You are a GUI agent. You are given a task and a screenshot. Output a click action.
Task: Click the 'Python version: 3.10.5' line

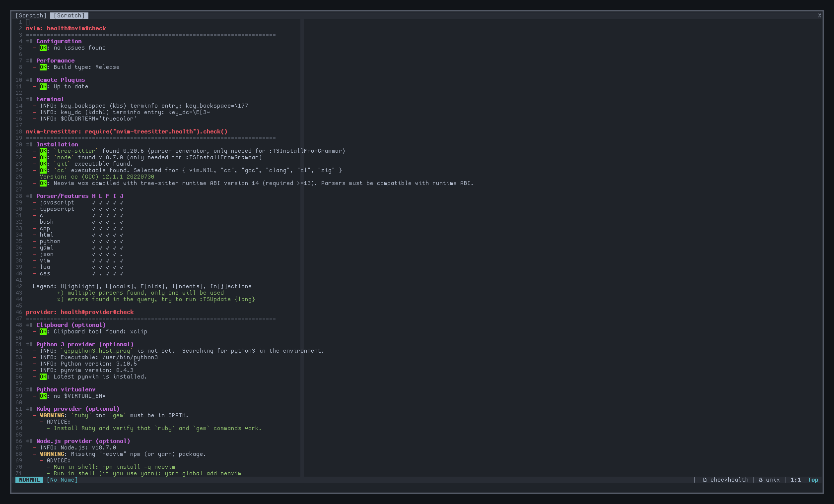[85, 364]
